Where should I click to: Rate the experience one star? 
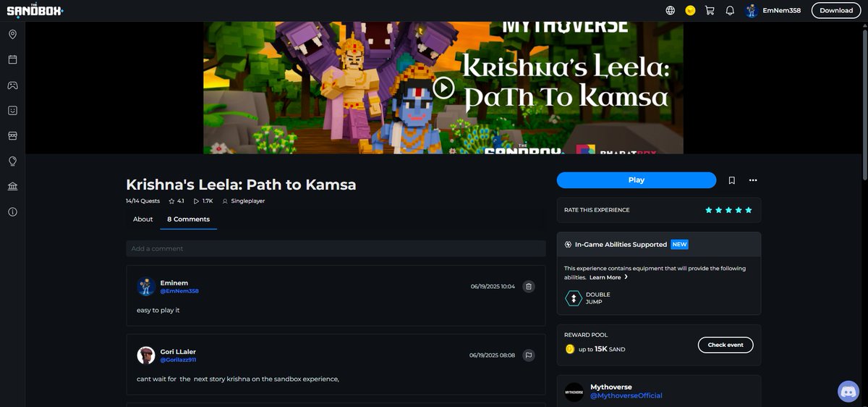(709, 210)
